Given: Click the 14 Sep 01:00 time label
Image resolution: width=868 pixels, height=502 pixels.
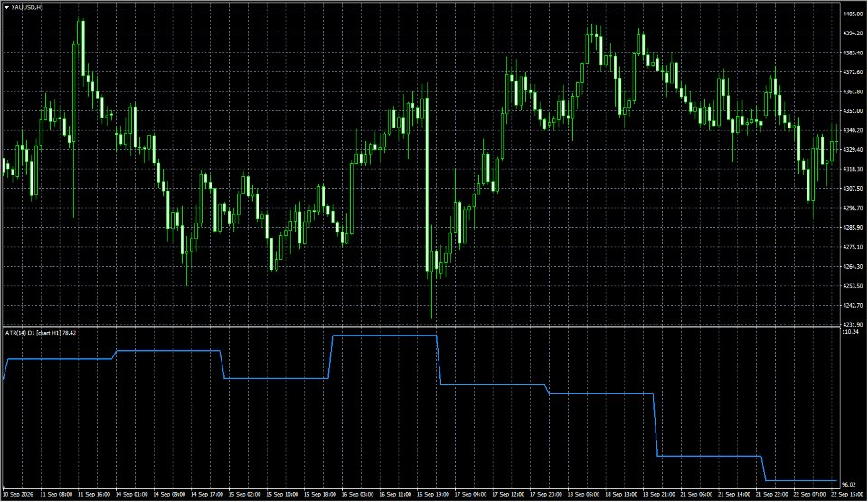Looking at the screenshot, I should coord(132,494).
